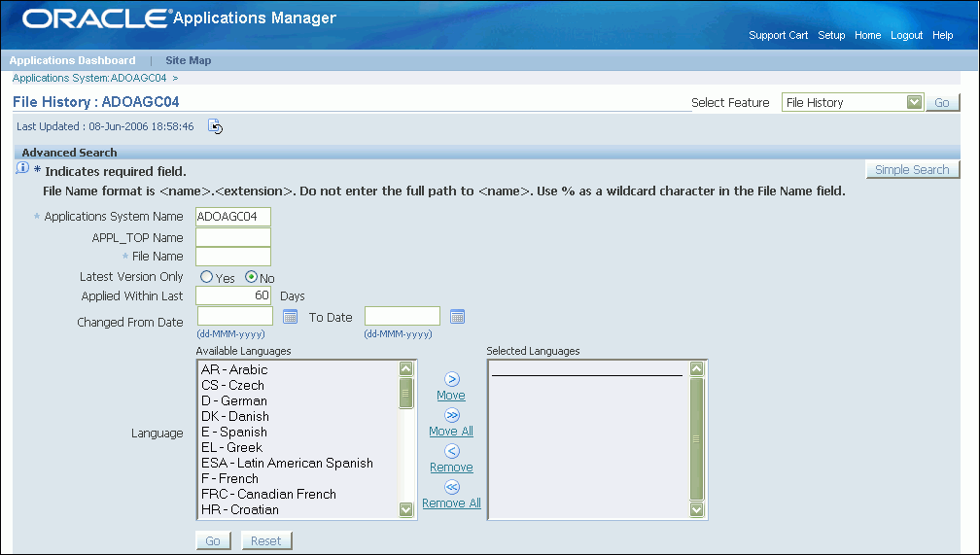Viewport: 980px width, 555px height.
Task: Click Available Languages scroll down arrow
Action: [406, 510]
